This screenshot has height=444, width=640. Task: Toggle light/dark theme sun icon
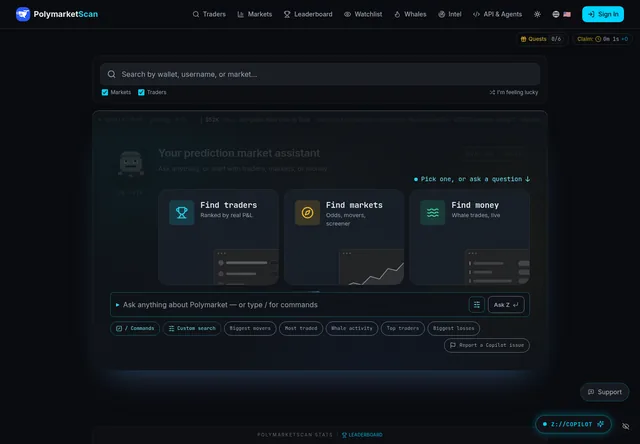pos(537,14)
